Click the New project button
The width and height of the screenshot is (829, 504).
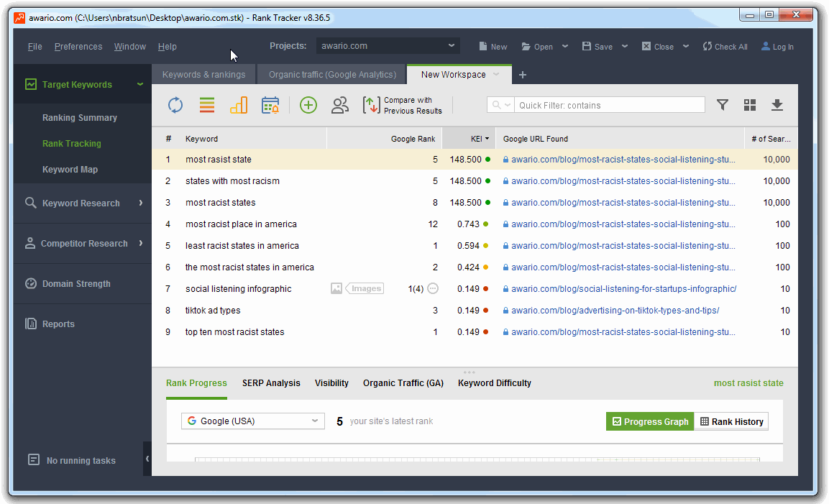pos(493,47)
